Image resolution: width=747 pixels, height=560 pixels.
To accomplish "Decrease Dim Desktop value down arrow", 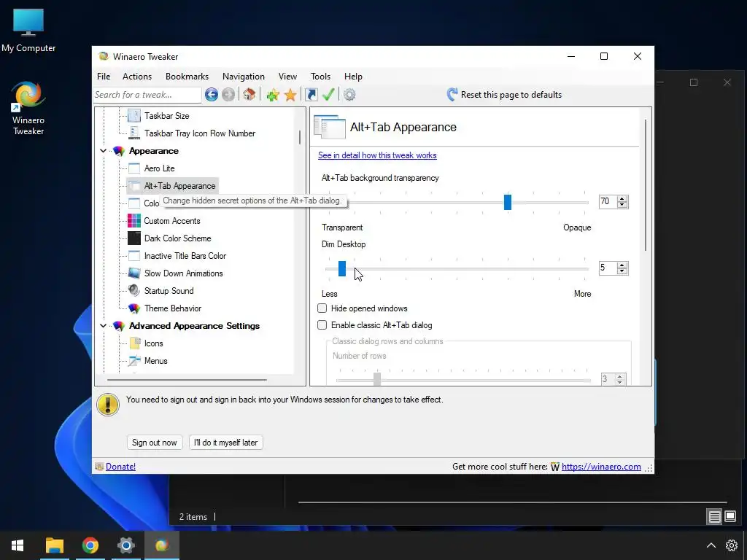I will coord(622,271).
